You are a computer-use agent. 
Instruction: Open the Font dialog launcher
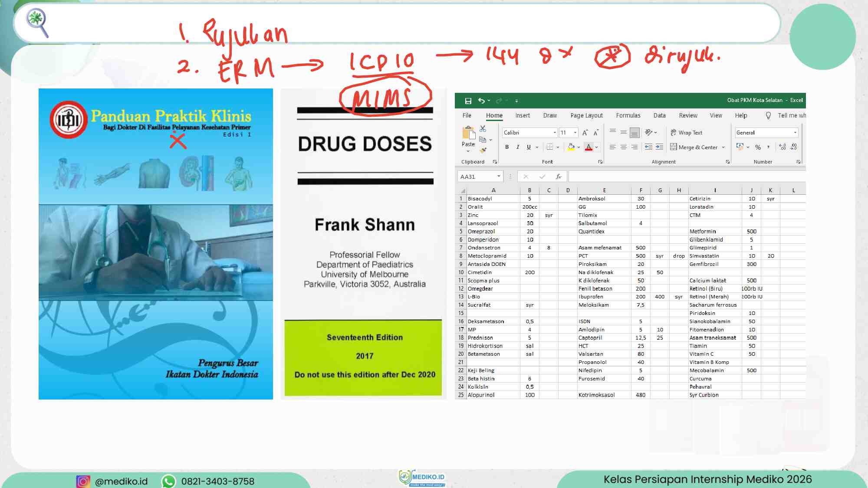pos(600,162)
